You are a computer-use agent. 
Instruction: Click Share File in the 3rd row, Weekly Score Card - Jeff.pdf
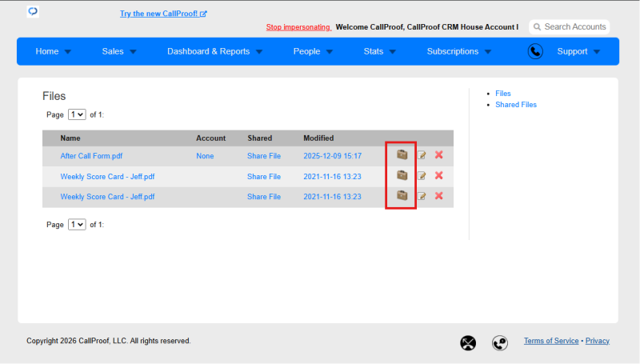(x=264, y=197)
